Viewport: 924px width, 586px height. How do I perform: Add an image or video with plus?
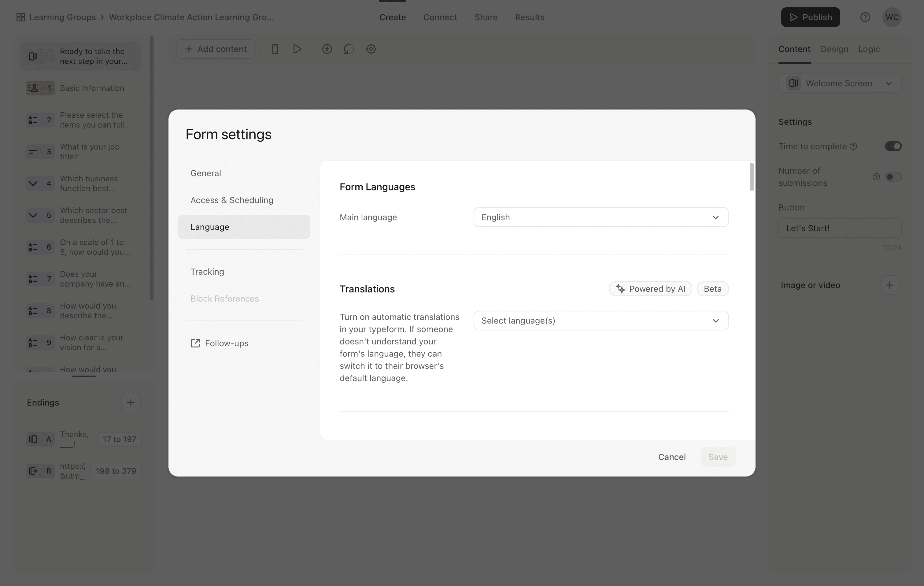(x=889, y=285)
